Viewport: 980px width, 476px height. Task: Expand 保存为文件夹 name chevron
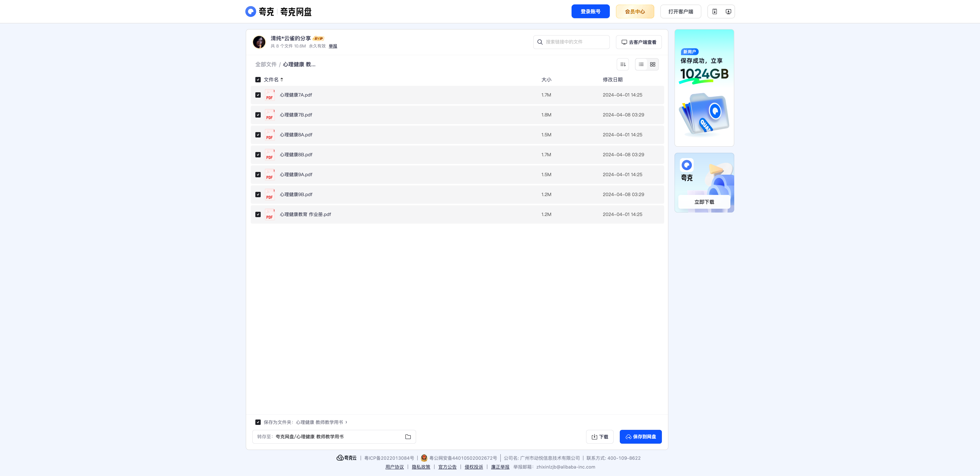click(346, 422)
